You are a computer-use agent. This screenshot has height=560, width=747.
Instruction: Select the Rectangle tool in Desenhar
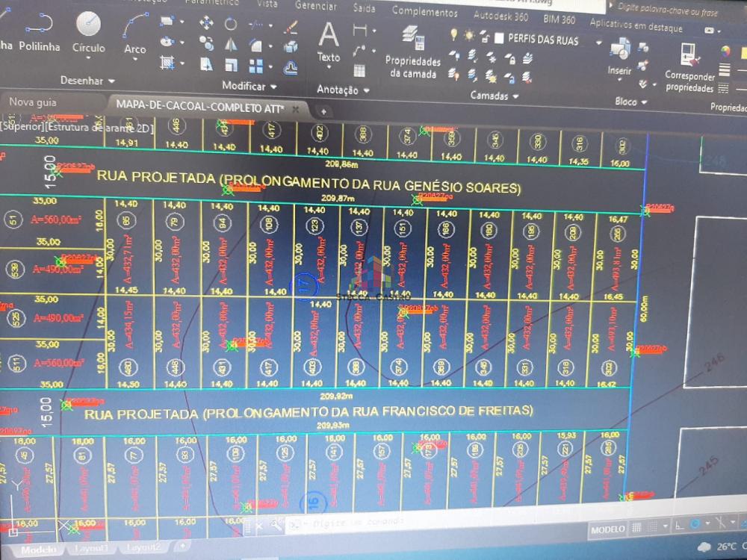[167, 20]
